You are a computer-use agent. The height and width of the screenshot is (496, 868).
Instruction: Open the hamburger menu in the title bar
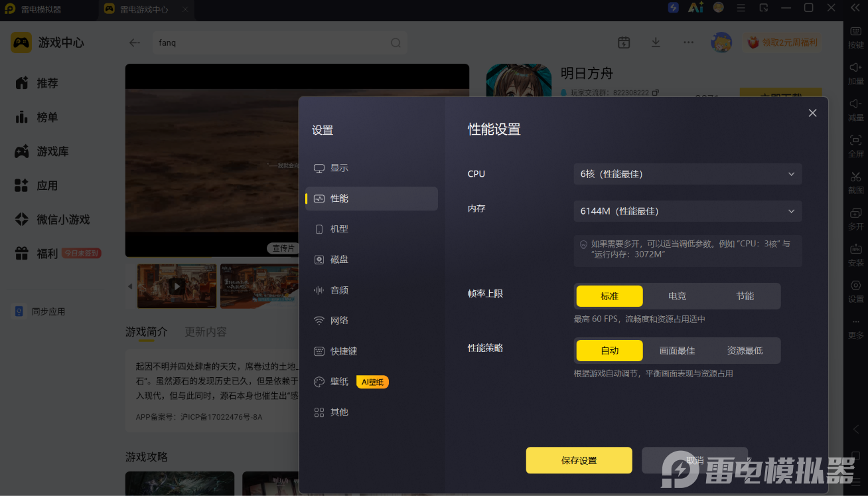pyautogui.click(x=741, y=8)
